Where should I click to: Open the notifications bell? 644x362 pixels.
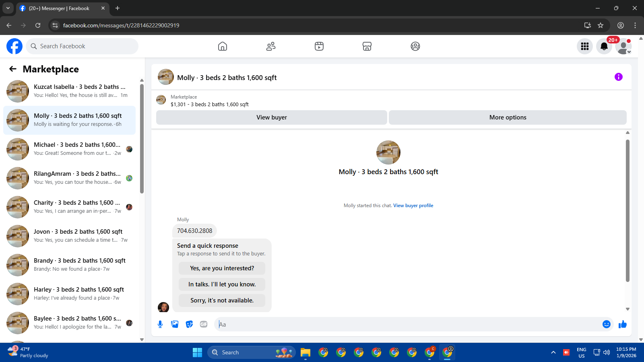tap(604, 46)
